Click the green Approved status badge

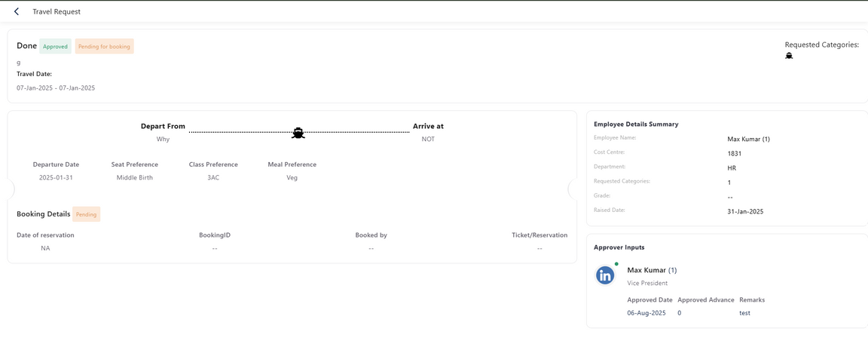click(55, 47)
